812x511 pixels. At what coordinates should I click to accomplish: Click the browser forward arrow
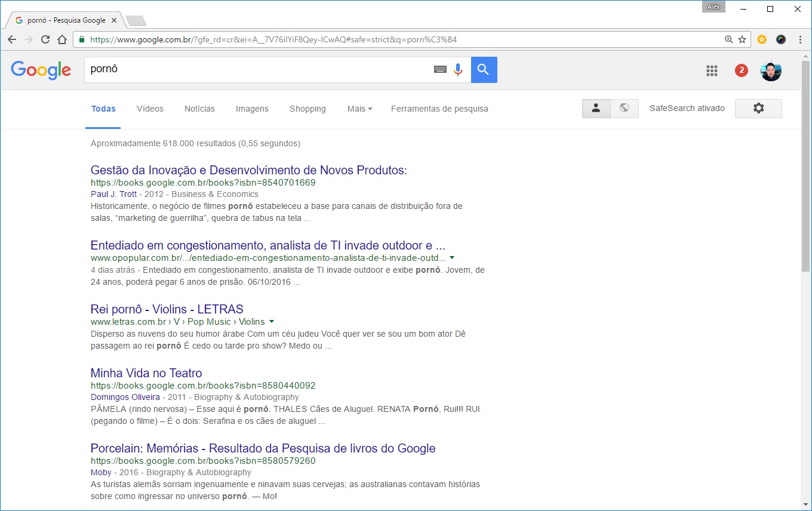tap(28, 39)
